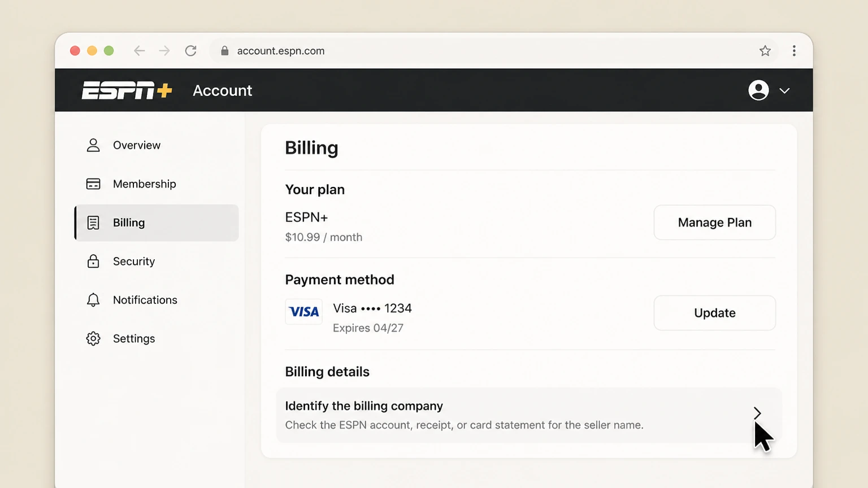This screenshot has width=868, height=488.
Task: Open the Security section
Action: click(157, 261)
